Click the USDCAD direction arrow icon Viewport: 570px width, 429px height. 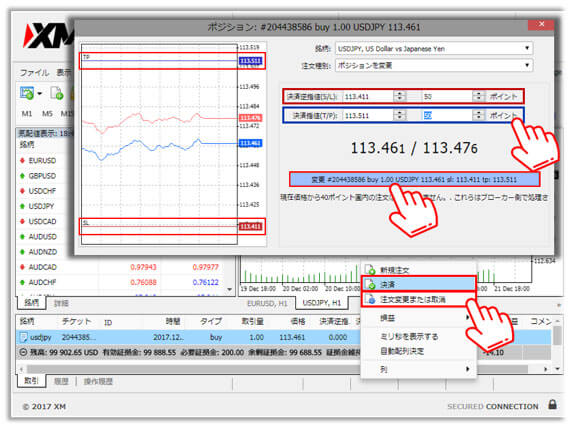click(x=23, y=221)
